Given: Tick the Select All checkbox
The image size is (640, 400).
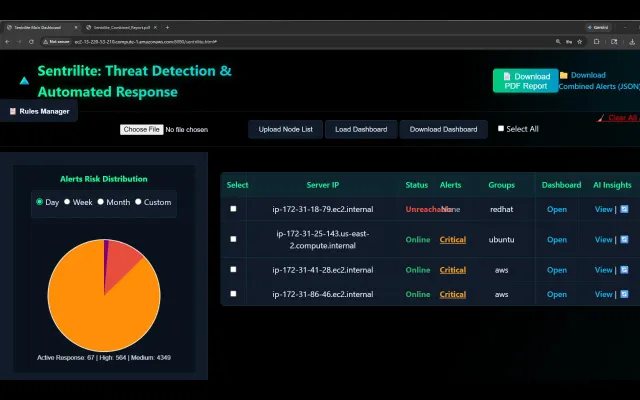Looking at the screenshot, I should pyautogui.click(x=501, y=129).
